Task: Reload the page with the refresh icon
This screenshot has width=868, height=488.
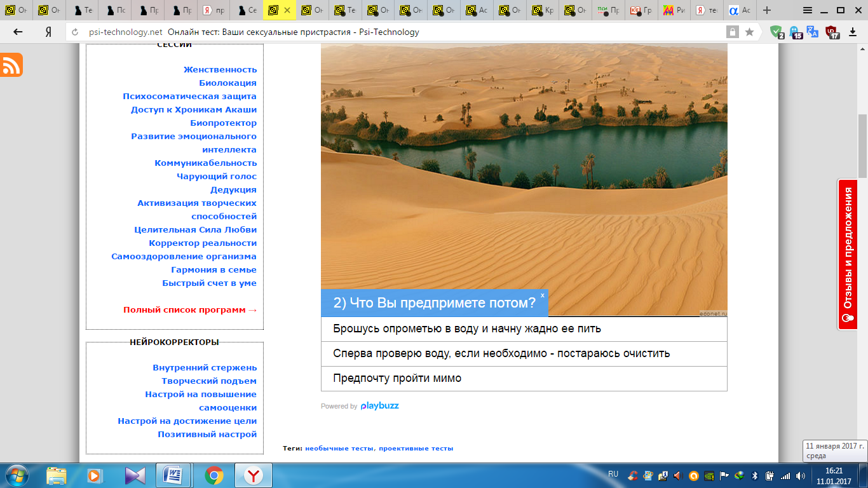Action: coord(76,32)
